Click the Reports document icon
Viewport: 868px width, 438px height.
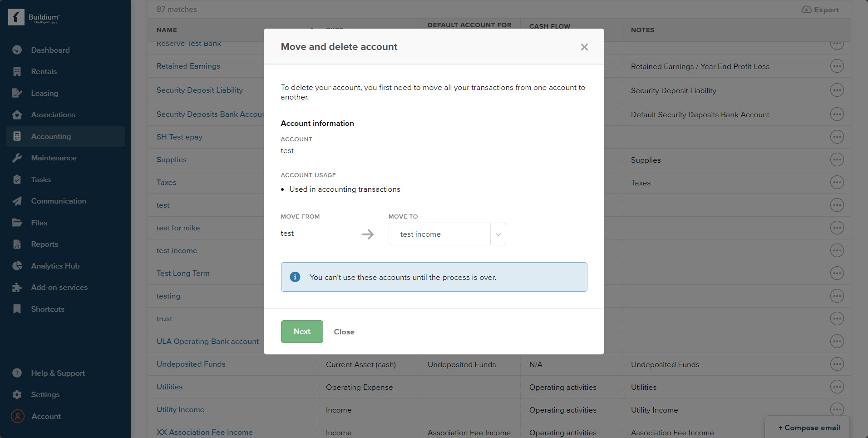17,244
